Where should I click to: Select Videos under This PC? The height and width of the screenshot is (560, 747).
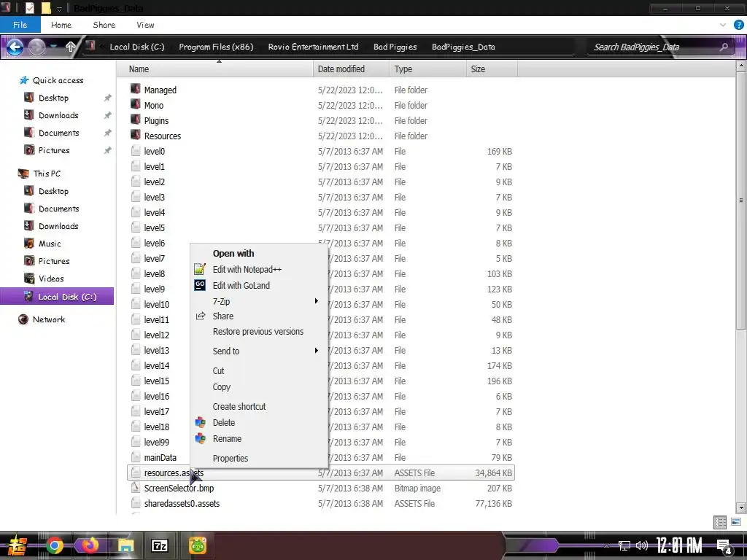pos(51,279)
